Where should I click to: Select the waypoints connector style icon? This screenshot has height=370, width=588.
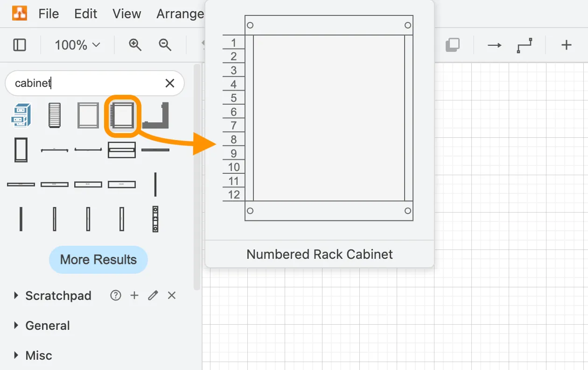tap(525, 45)
